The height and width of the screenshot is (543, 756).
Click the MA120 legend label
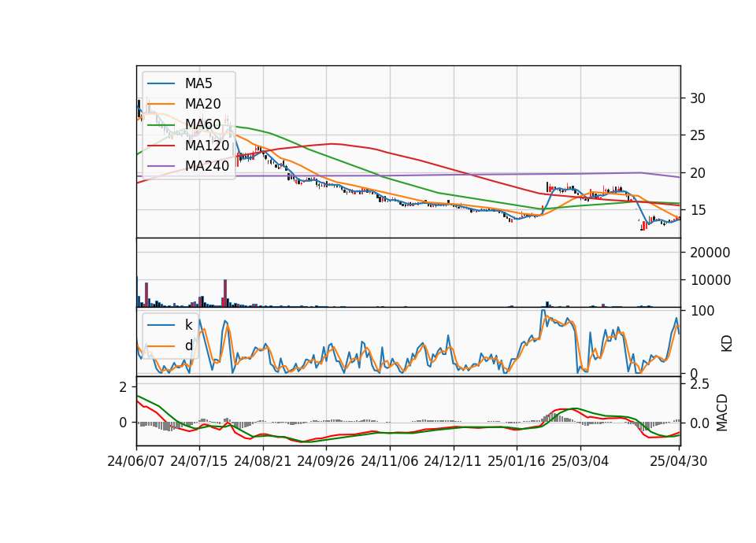207,146
